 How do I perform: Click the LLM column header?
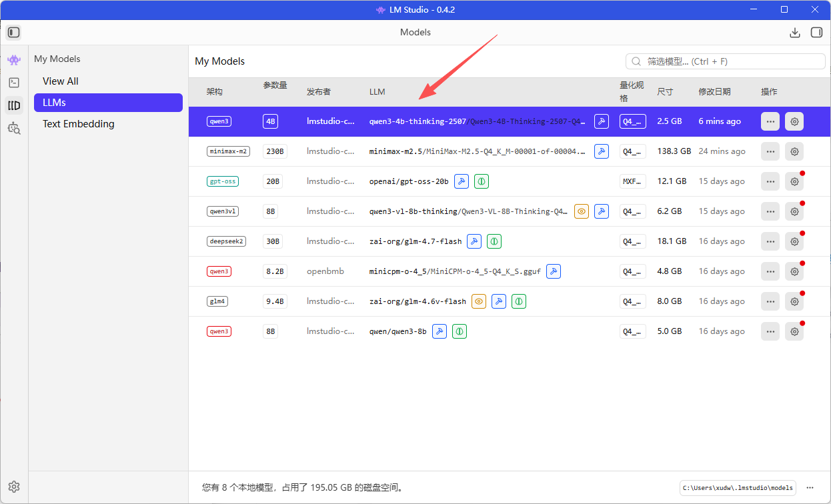pos(377,92)
